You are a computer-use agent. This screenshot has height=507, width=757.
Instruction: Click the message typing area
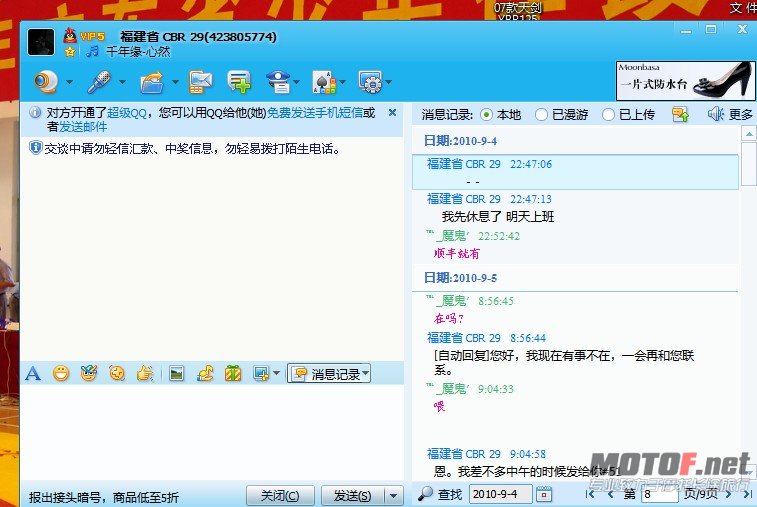pos(212,432)
